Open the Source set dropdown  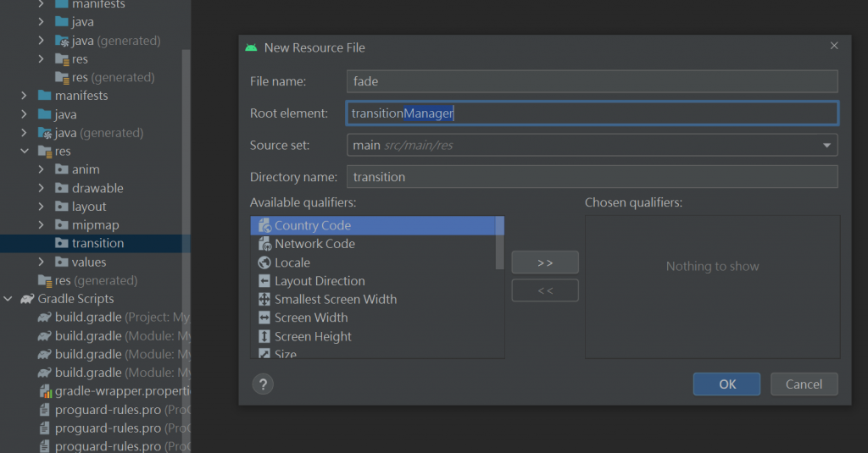pos(826,146)
